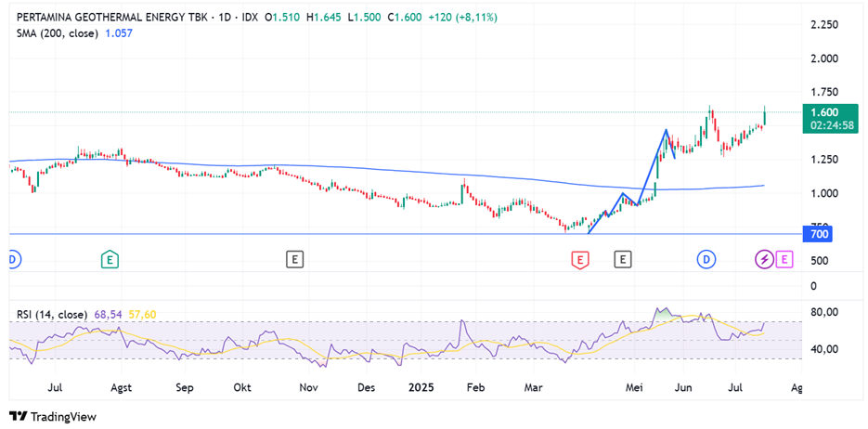Screen dimensions: 868x429
Task: Click the 2.250 level on price axis
Action: coord(824,25)
